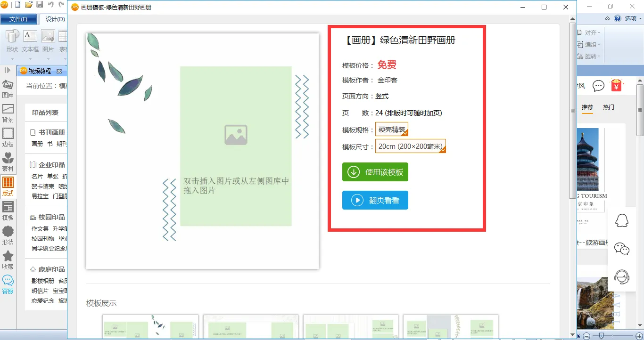Open the 恋爱纪念 category link

click(43, 301)
